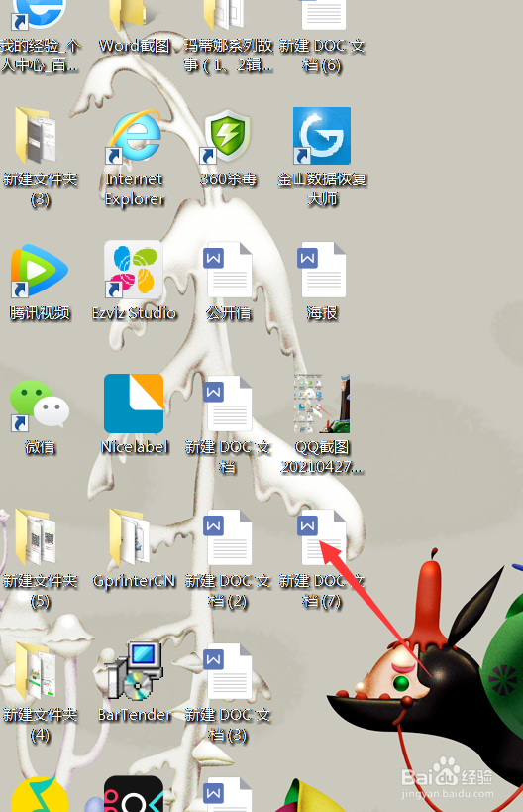Select the 新建 DOC 文档 (6) file

[x=323, y=15]
